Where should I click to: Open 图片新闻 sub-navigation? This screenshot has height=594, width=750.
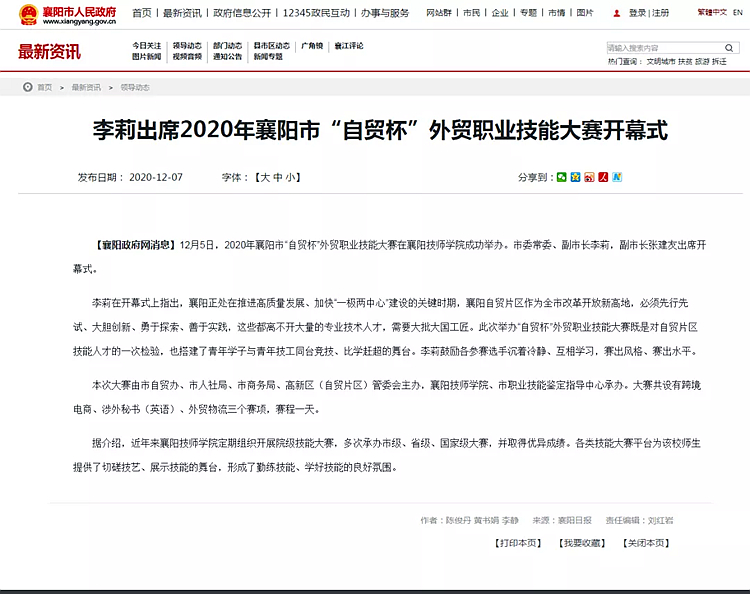click(x=147, y=56)
